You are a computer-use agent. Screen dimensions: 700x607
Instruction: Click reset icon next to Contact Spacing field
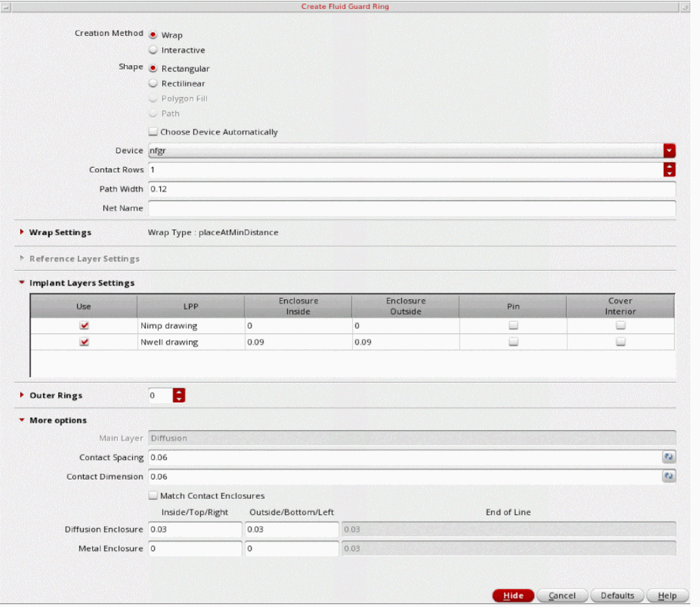(x=669, y=457)
